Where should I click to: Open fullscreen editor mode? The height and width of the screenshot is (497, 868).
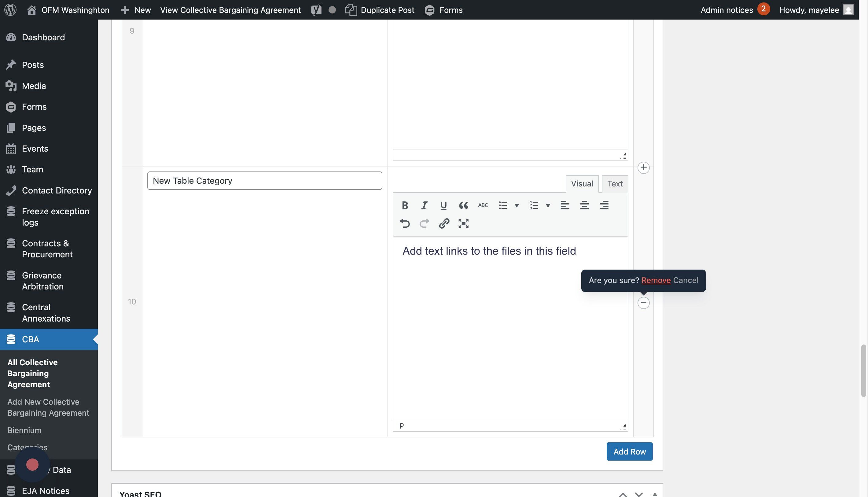pos(463,223)
